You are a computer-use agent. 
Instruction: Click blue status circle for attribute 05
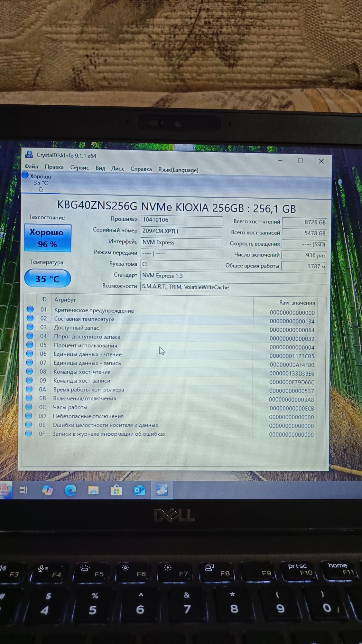pos(30,345)
